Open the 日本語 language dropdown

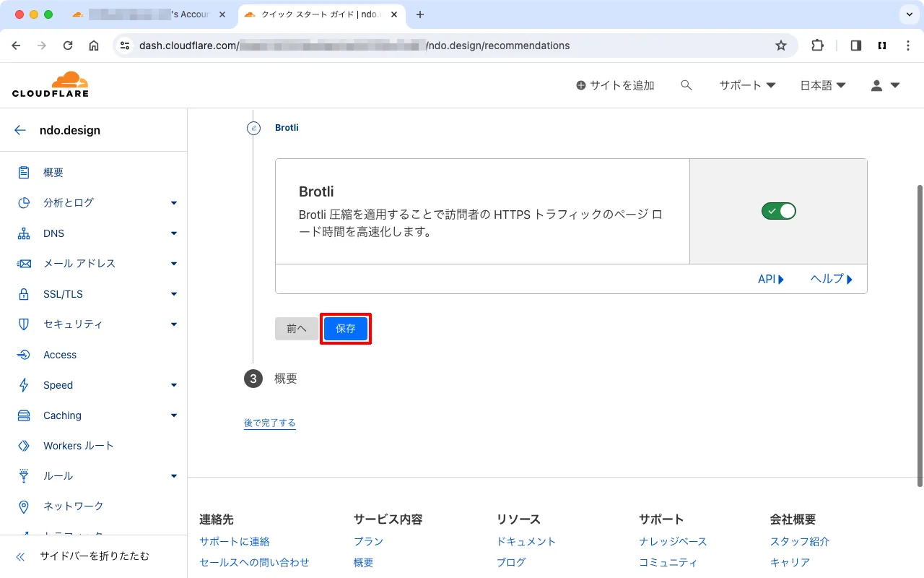click(822, 85)
